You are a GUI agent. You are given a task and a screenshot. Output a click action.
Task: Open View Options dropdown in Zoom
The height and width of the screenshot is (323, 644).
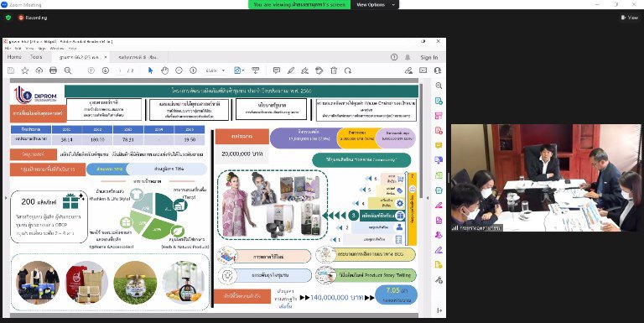tap(376, 4)
